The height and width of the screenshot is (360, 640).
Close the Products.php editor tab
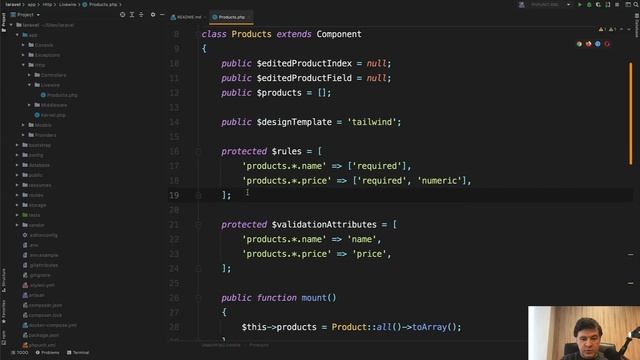point(249,17)
